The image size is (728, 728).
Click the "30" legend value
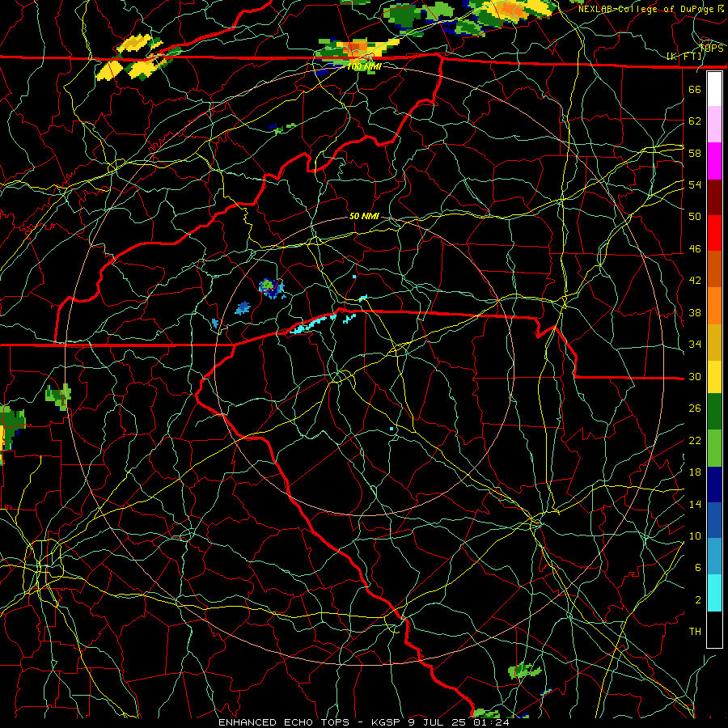[x=695, y=376]
